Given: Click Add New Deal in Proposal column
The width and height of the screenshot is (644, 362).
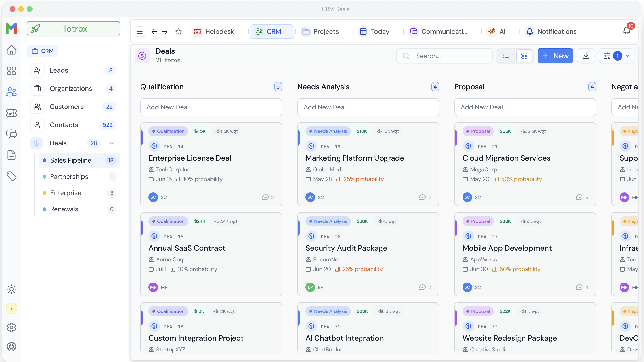Looking at the screenshot, I should (x=525, y=107).
